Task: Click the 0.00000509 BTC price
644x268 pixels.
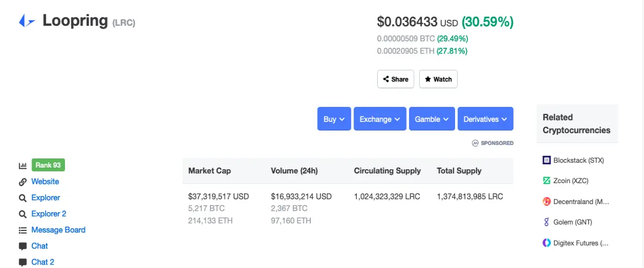Action: 406,39
